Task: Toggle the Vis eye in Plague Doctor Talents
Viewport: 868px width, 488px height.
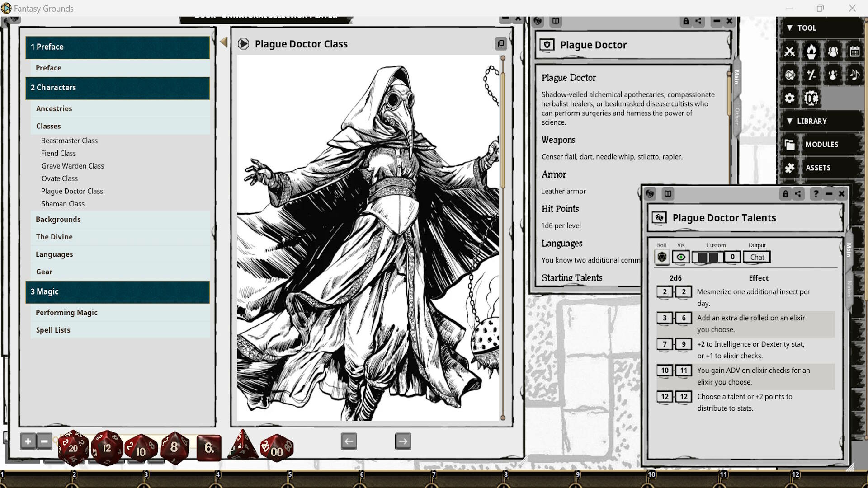Action: 681,257
